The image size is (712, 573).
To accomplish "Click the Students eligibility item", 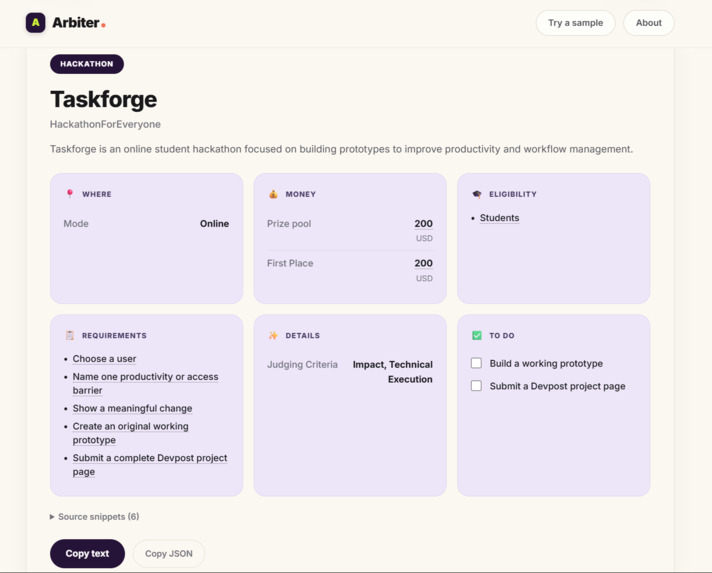I will coord(499,218).
